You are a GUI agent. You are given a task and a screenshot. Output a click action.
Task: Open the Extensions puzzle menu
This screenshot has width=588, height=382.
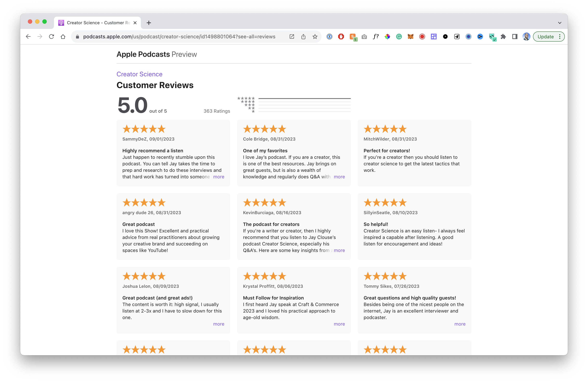coord(503,37)
